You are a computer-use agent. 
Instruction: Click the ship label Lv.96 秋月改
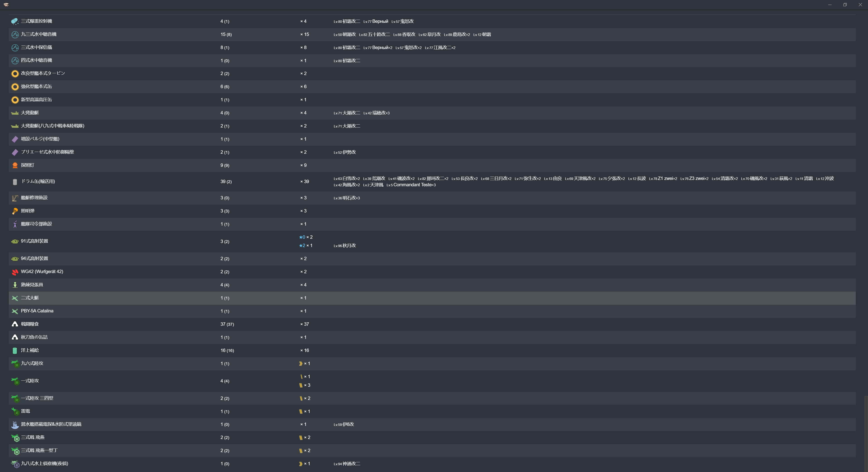344,245
